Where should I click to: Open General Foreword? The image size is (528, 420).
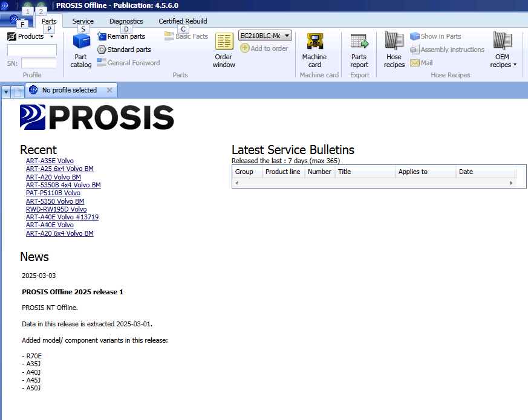tap(128, 63)
